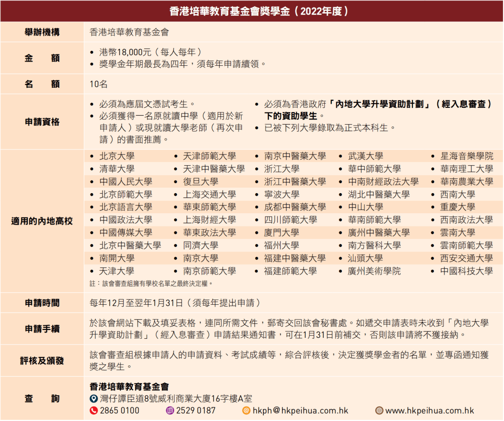This screenshot has height=421, width=504.
Task: Select the row label 評核及頒發
Action: (42, 361)
